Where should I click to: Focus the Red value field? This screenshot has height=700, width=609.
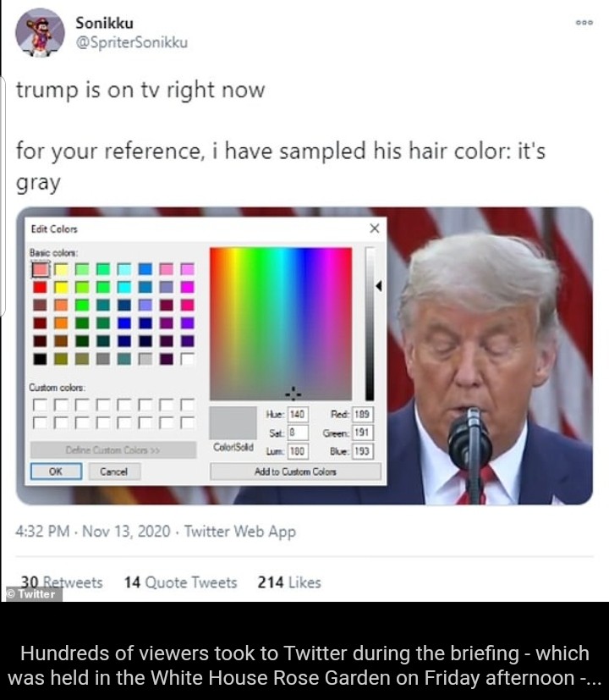click(362, 414)
